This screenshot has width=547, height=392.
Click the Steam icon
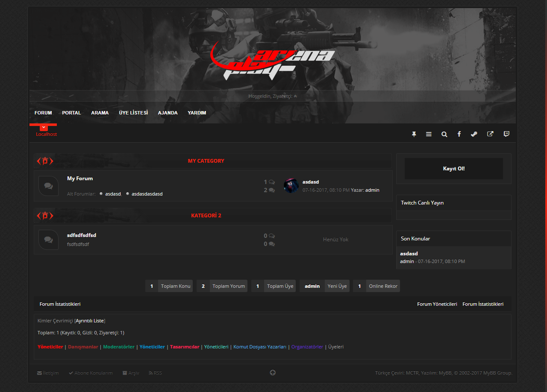coord(474,134)
